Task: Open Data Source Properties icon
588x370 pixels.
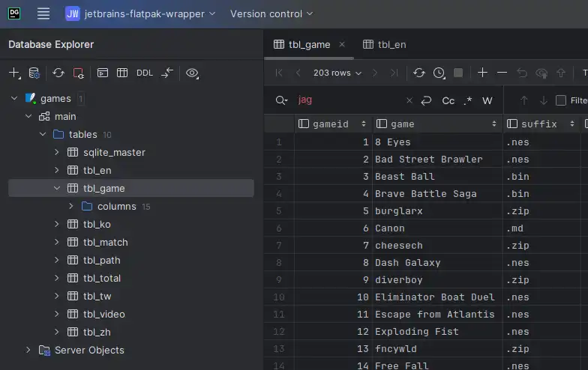Action: click(x=34, y=73)
